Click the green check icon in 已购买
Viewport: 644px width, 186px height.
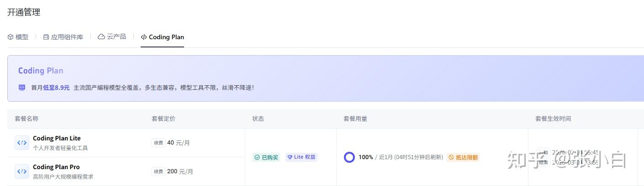[x=257, y=157]
